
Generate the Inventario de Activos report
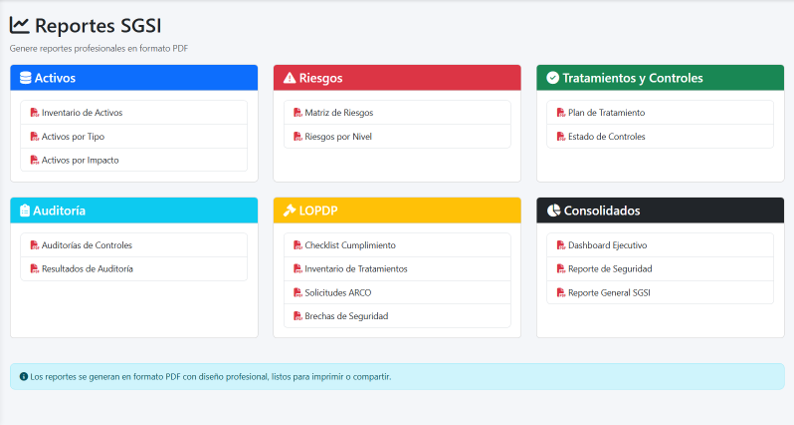click(134, 112)
